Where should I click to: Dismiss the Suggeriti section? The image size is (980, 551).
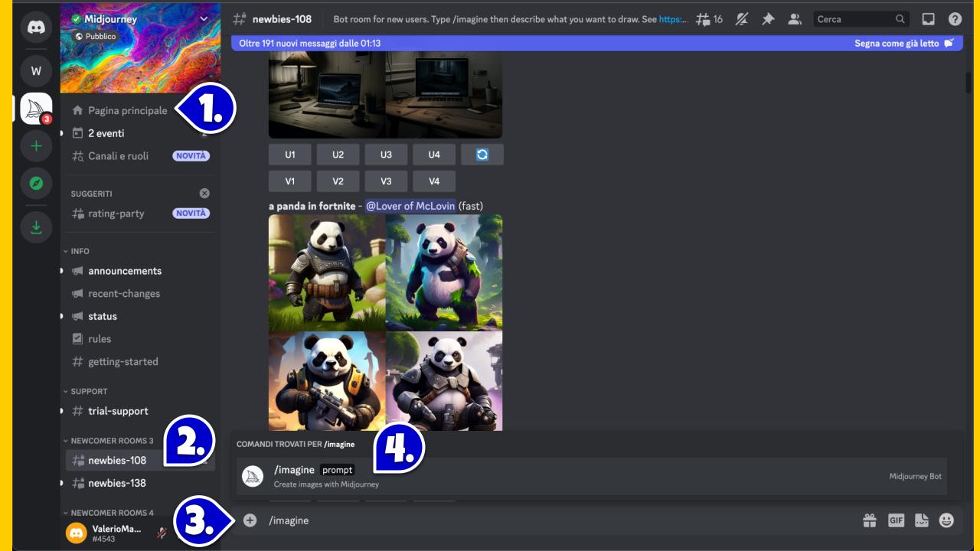pos(204,194)
